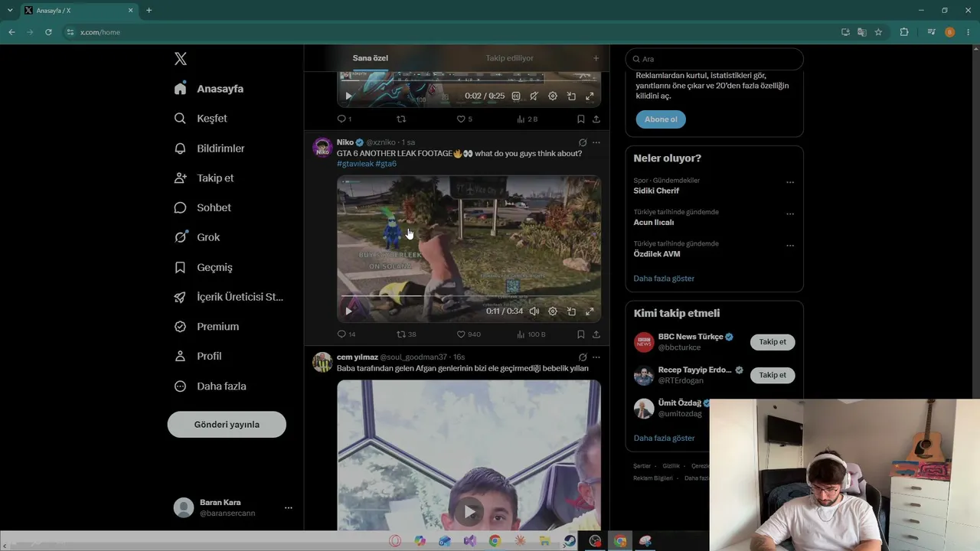Enter fullscreen on the top video
The height and width of the screenshot is (551, 980).
click(590, 96)
